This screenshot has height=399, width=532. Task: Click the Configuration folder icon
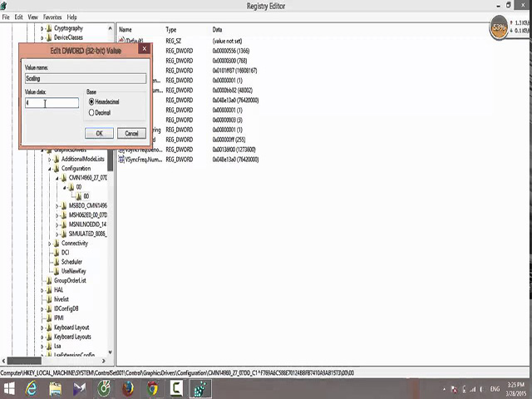(57, 168)
